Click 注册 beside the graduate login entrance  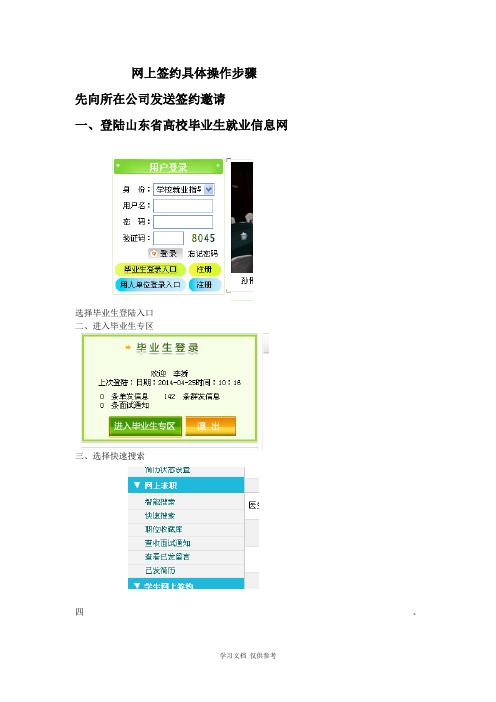tap(205, 270)
